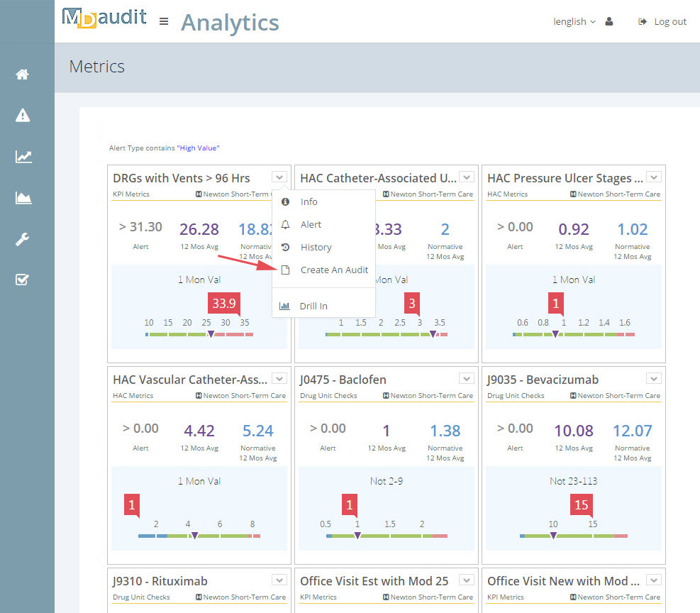Select History from the card menu
The image size is (700, 613).
(x=323, y=248)
